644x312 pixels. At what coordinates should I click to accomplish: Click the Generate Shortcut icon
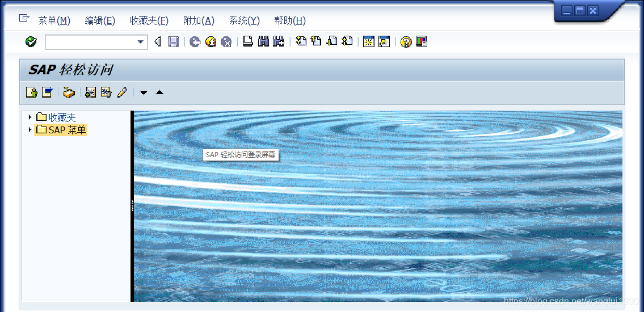click(x=384, y=42)
